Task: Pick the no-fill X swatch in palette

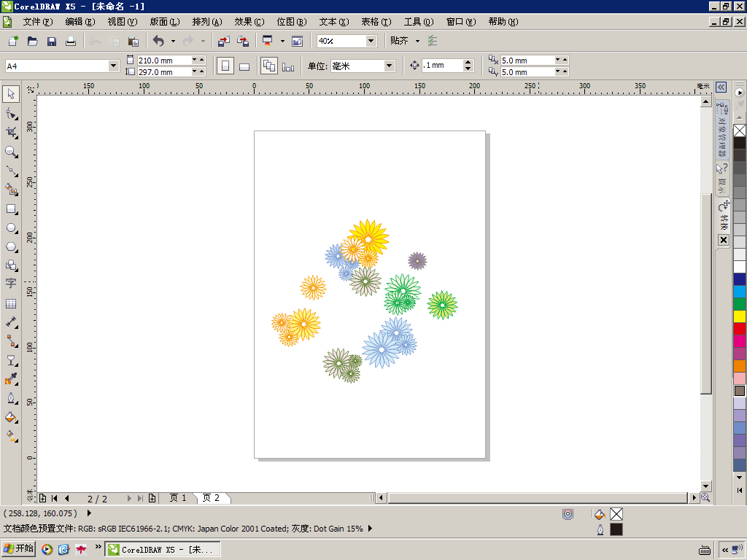Action: point(740,130)
